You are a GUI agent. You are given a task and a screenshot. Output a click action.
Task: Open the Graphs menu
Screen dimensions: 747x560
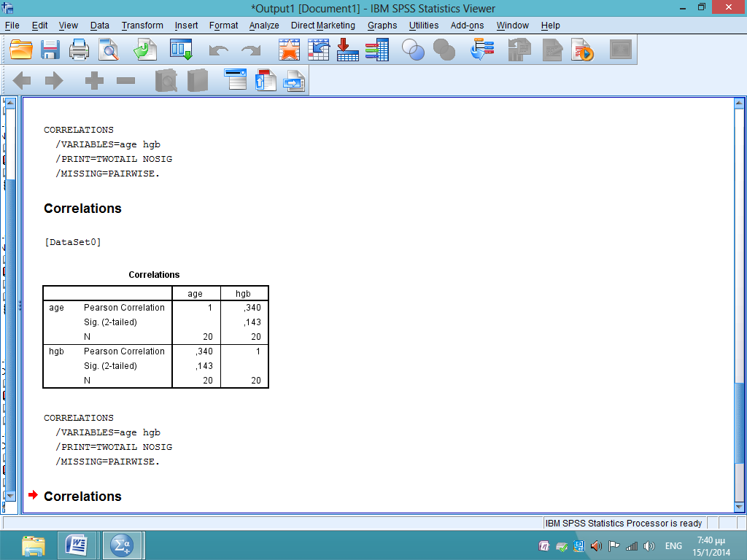382,26
